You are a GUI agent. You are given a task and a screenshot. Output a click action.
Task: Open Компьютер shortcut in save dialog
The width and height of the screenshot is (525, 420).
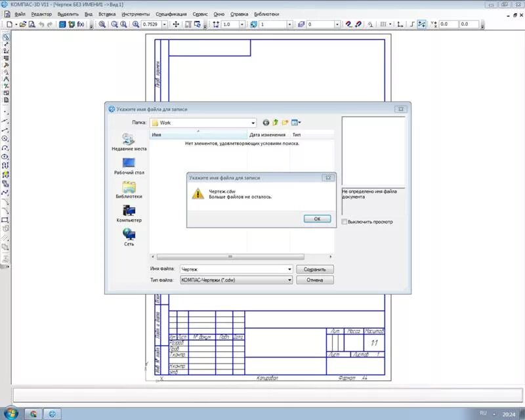129,214
